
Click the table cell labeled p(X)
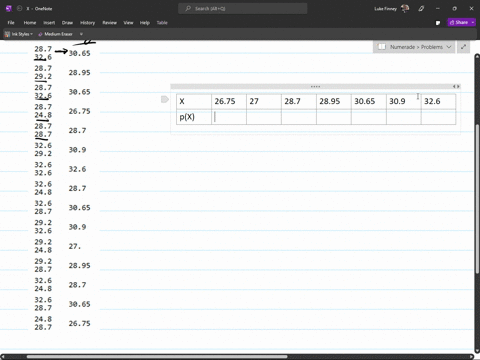[194, 117]
